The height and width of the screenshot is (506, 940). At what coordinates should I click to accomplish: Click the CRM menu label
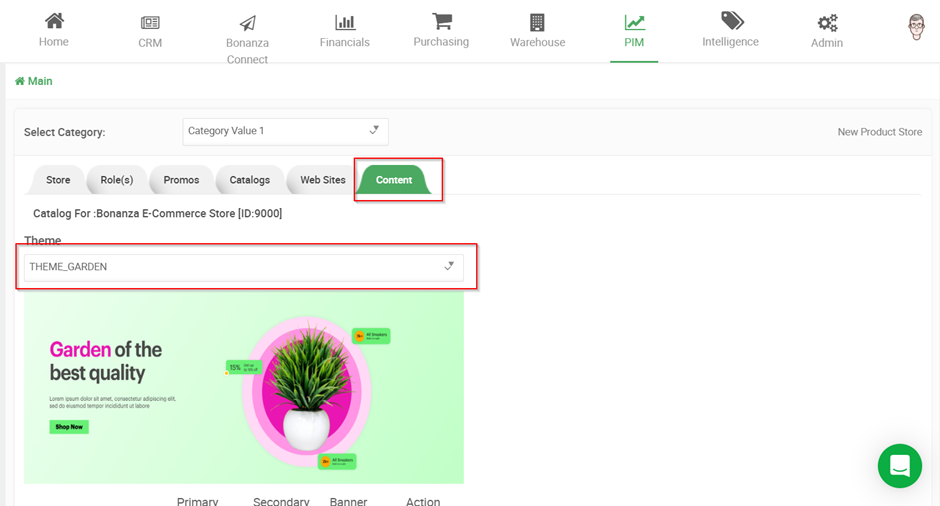pos(150,43)
